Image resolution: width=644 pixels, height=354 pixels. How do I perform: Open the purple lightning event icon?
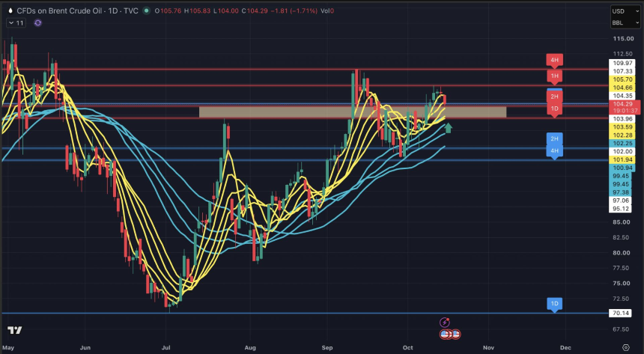point(444,323)
